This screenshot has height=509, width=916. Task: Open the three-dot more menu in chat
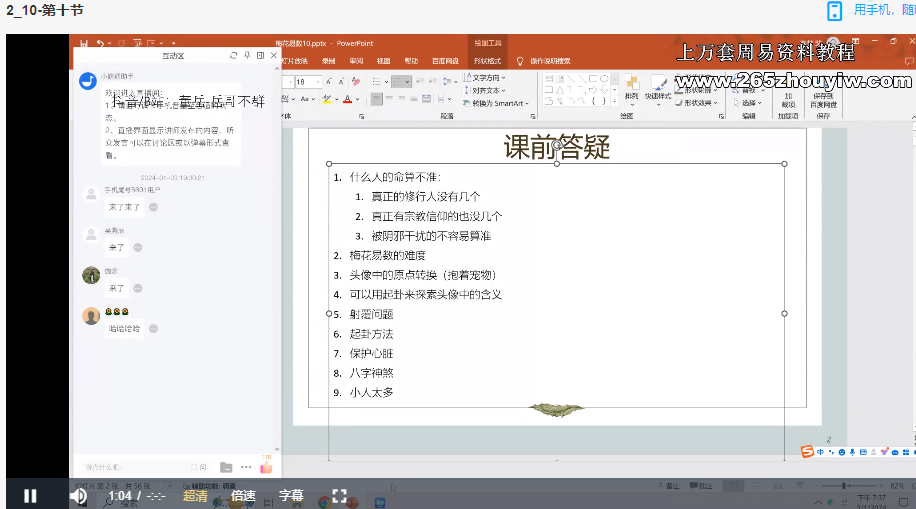coord(246,467)
